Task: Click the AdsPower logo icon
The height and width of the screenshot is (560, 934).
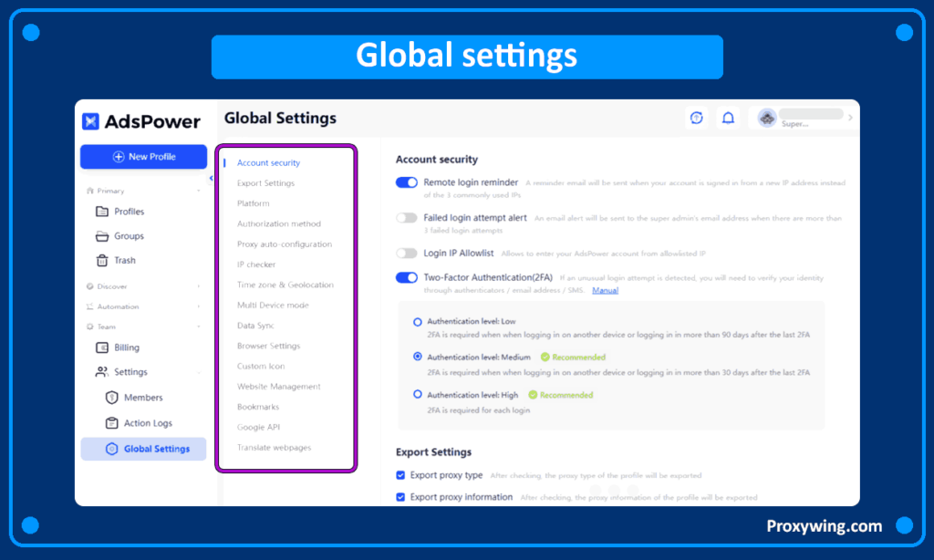Action: point(90,121)
